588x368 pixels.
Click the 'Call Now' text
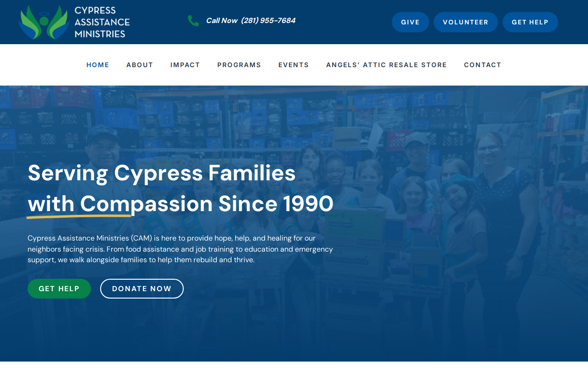point(221,21)
